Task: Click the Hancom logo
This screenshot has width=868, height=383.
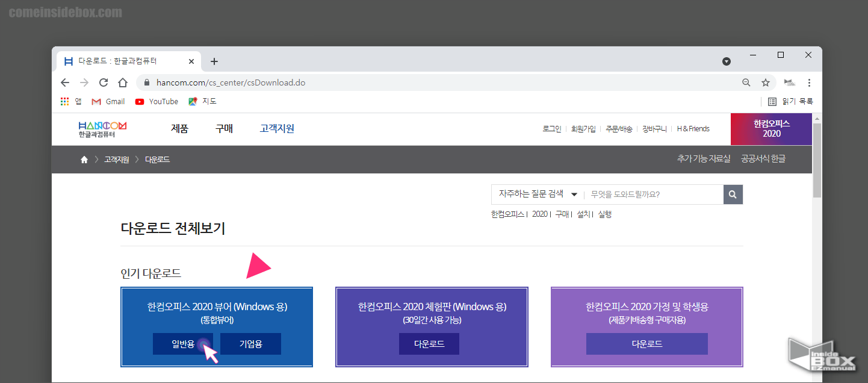Action: pyautogui.click(x=102, y=129)
